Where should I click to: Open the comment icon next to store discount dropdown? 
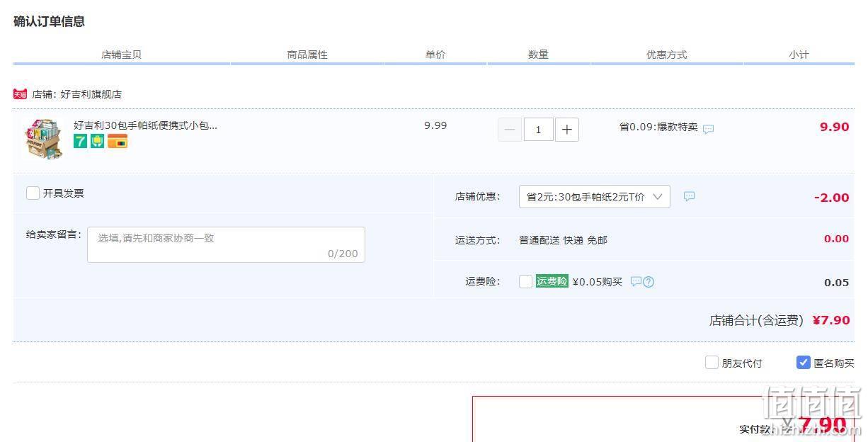coord(689,196)
